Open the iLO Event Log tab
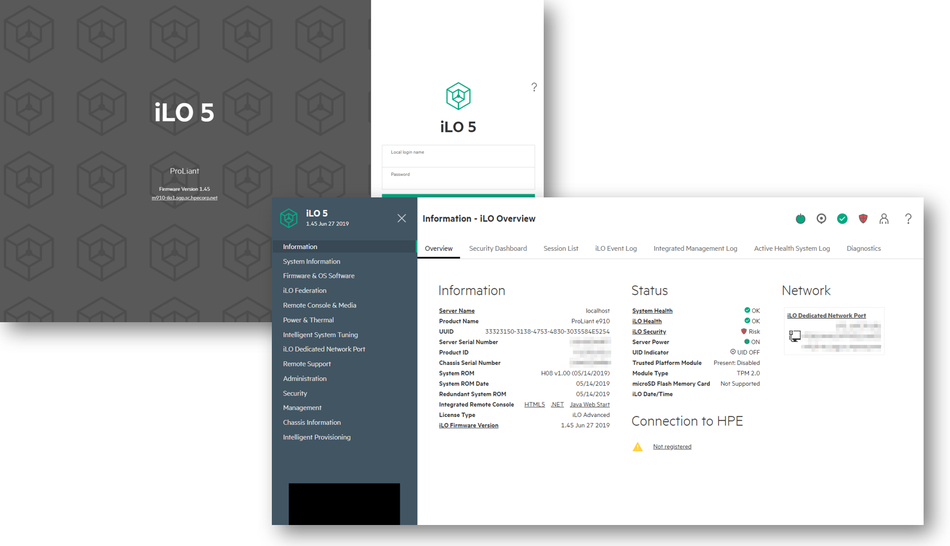Screen dimensions: 950x546 coord(616,248)
